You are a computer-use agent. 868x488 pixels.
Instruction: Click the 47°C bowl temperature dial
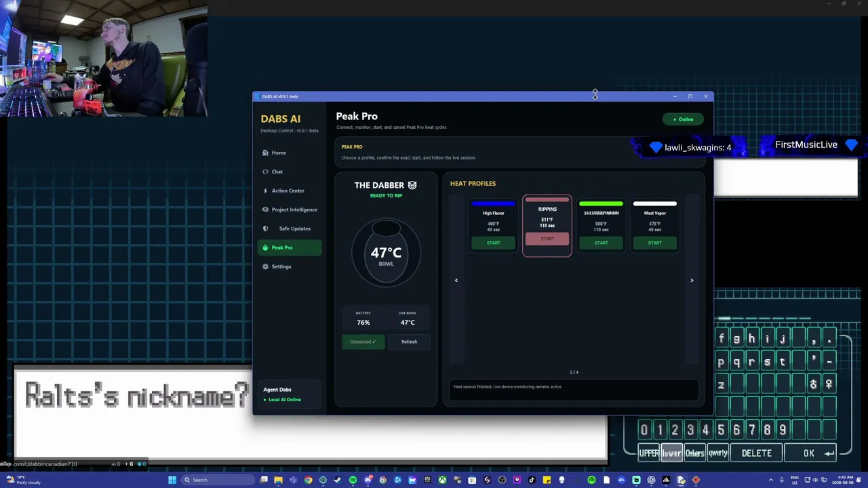[386, 253]
